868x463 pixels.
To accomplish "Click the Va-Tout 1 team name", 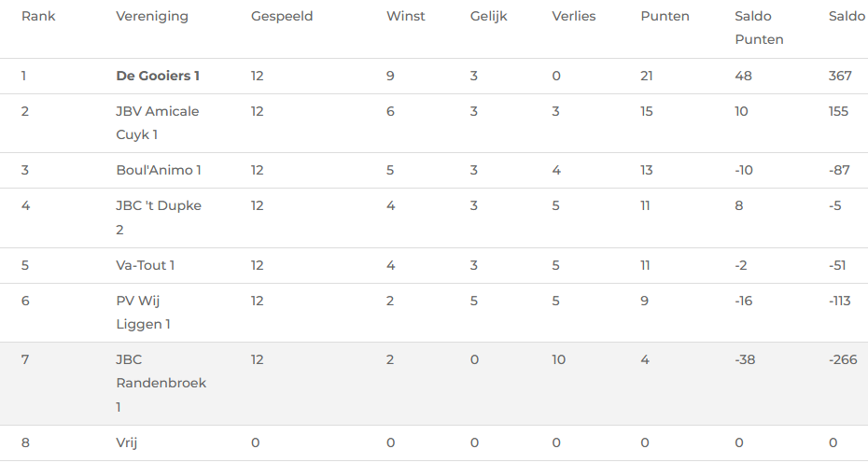I will (x=145, y=265).
